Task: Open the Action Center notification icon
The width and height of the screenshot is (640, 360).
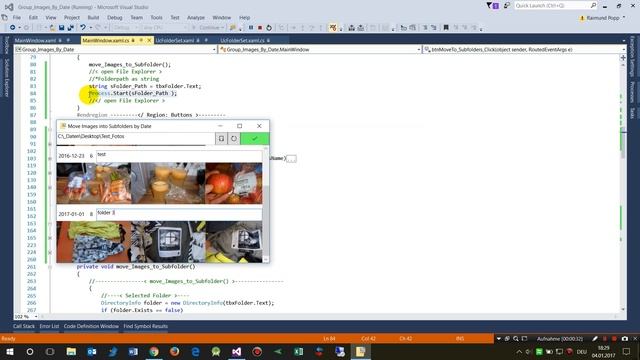Action: [x=626, y=351]
